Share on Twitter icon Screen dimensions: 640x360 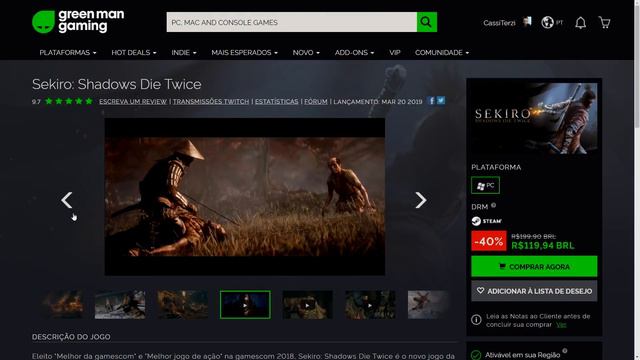click(441, 100)
